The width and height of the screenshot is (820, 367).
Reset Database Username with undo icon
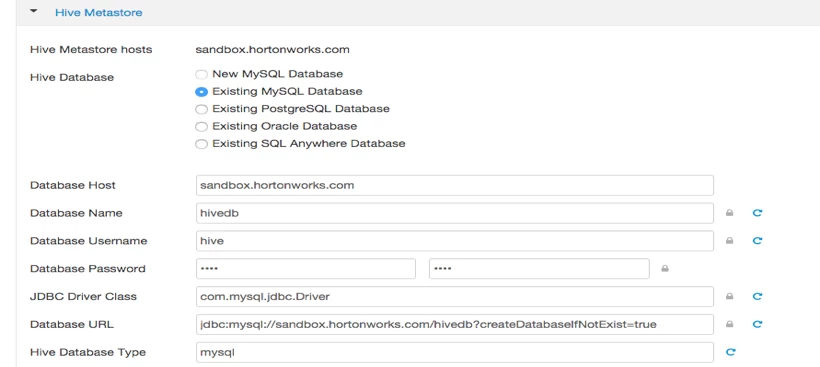tap(757, 240)
